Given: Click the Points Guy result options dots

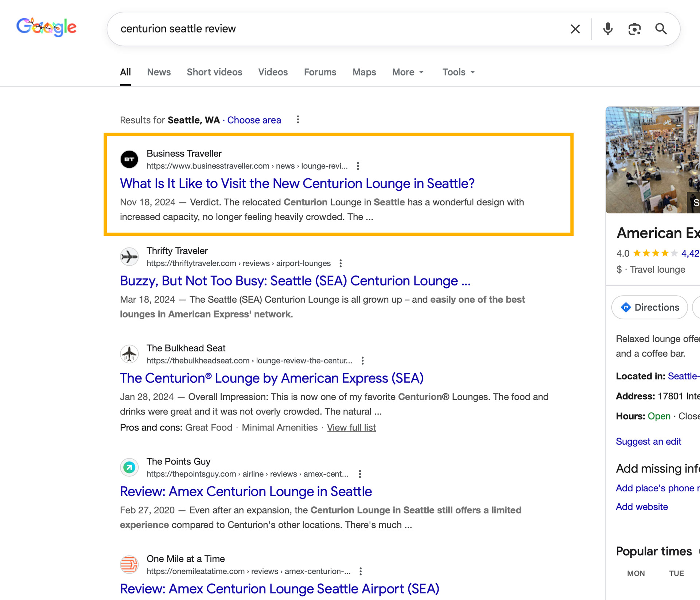Looking at the screenshot, I should [360, 474].
